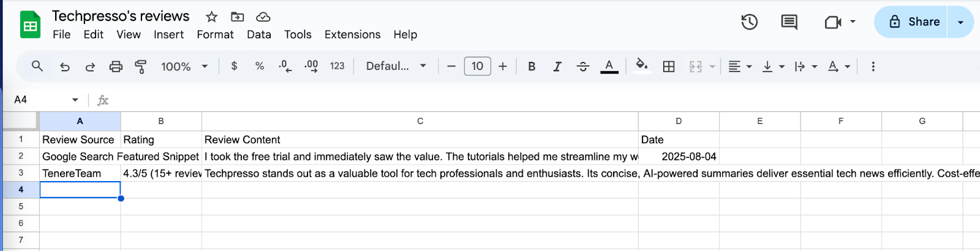Open the Extensions menu
This screenshot has height=251, width=980.
tap(352, 34)
